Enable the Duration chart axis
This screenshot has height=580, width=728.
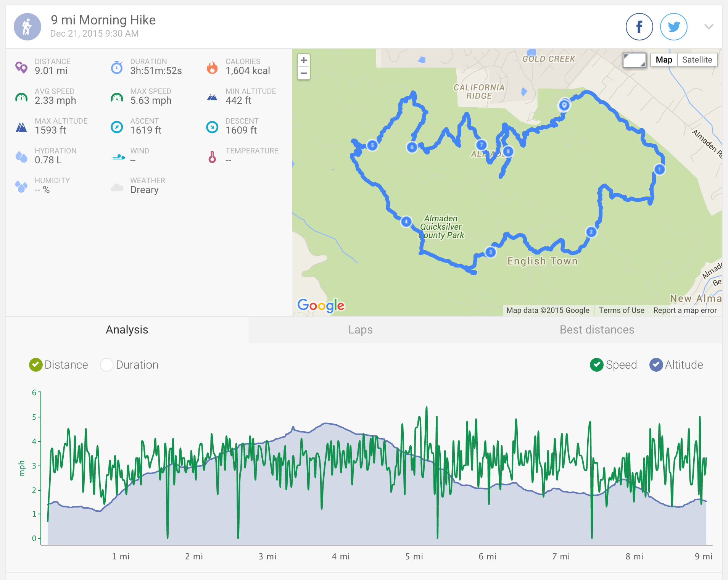coord(107,365)
